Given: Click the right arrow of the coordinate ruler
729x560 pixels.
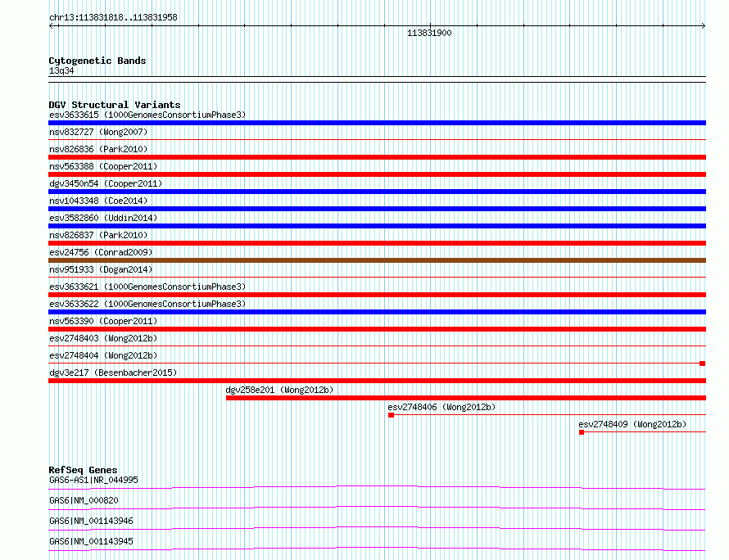Looking at the screenshot, I should point(703,26).
